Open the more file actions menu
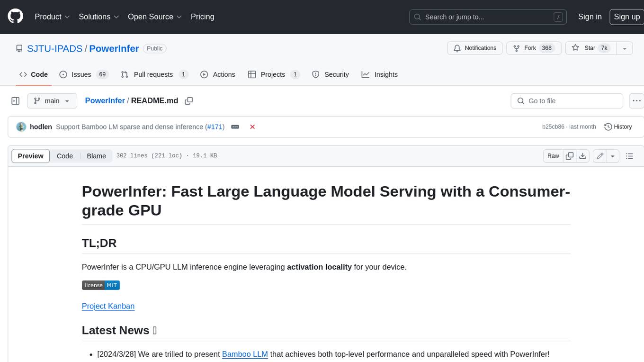644x362 pixels. point(636,101)
